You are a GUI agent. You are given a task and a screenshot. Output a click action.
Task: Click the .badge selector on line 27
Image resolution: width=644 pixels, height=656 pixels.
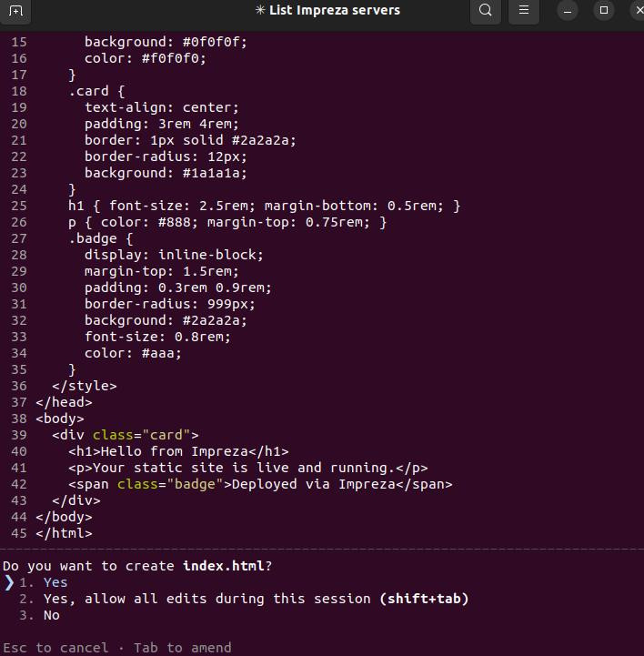[x=93, y=238]
